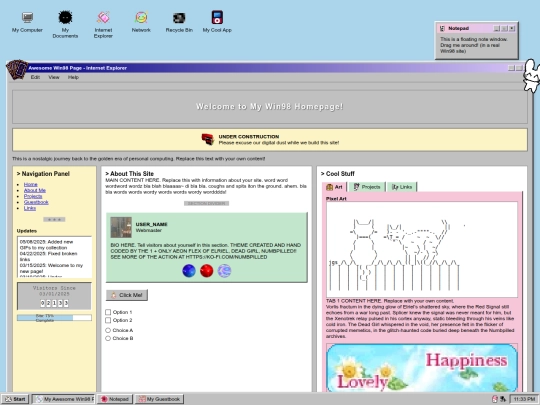This screenshot has height=405, width=540.
Task: Click the UNDER CONSTRUCTION heading text
Action: pyautogui.click(x=249, y=137)
